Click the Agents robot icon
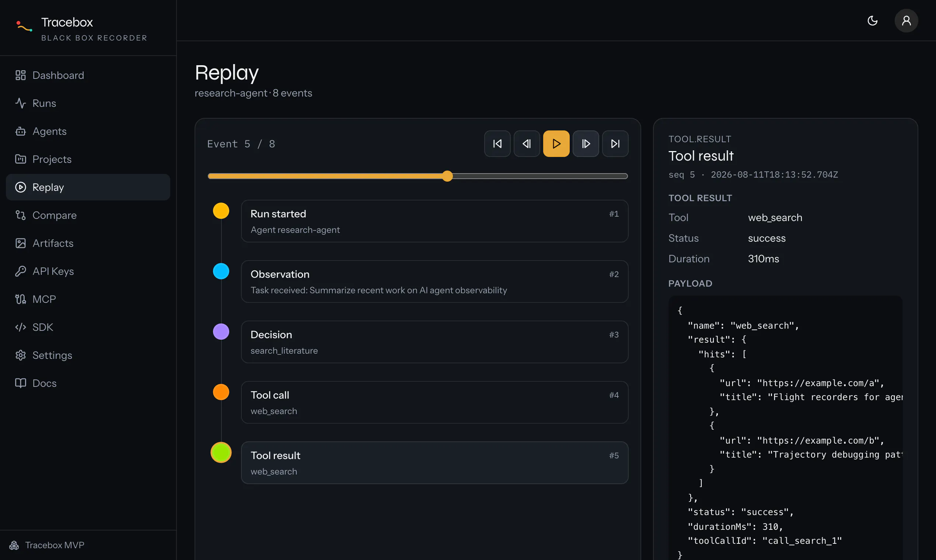Screen dimensions: 936x560 tap(20, 131)
